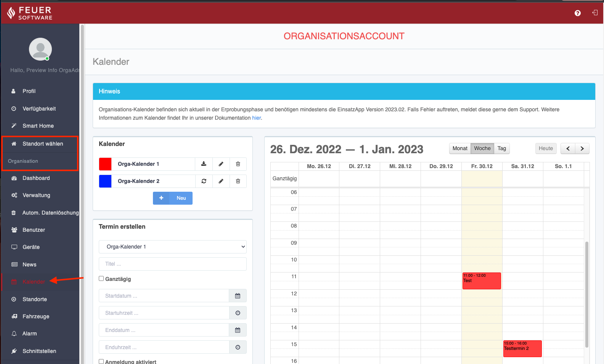Image resolution: width=604 pixels, height=364 pixels.
Task: Open the help question mark icon
Action: (577, 13)
